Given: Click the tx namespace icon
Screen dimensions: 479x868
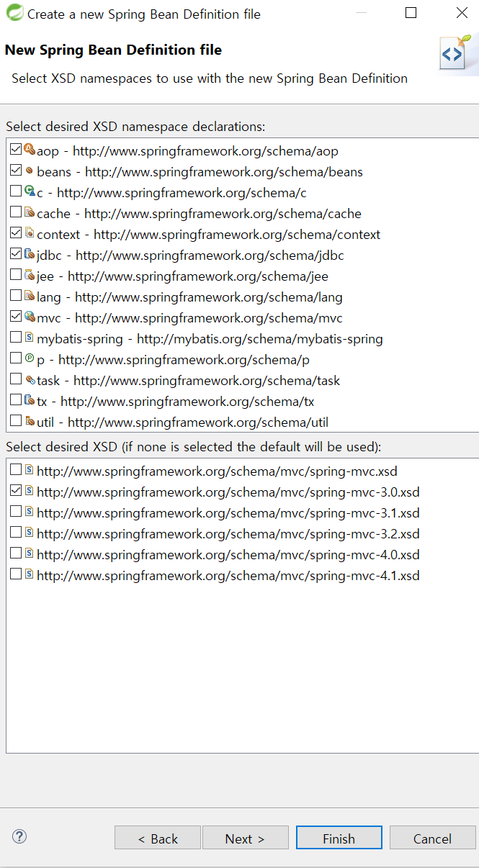Looking at the screenshot, I should coord(30,401).
